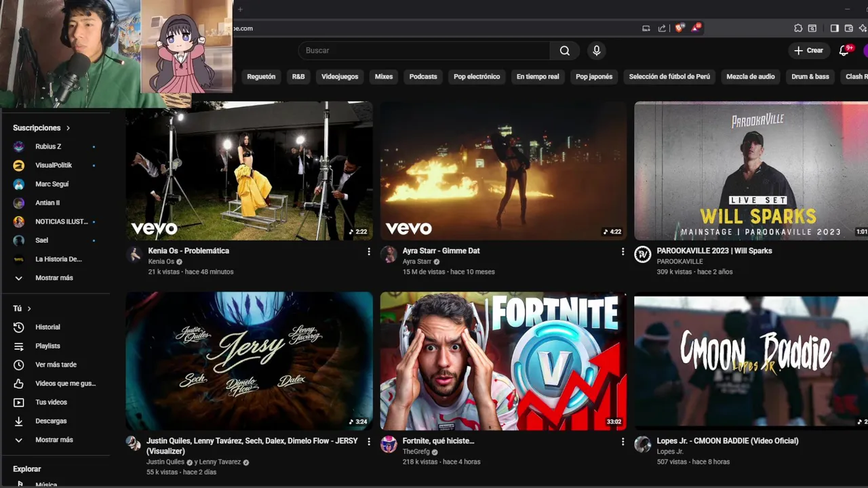
Task: Open NOTICIAS ILUST... subscription channel
Action: (54, 222)
